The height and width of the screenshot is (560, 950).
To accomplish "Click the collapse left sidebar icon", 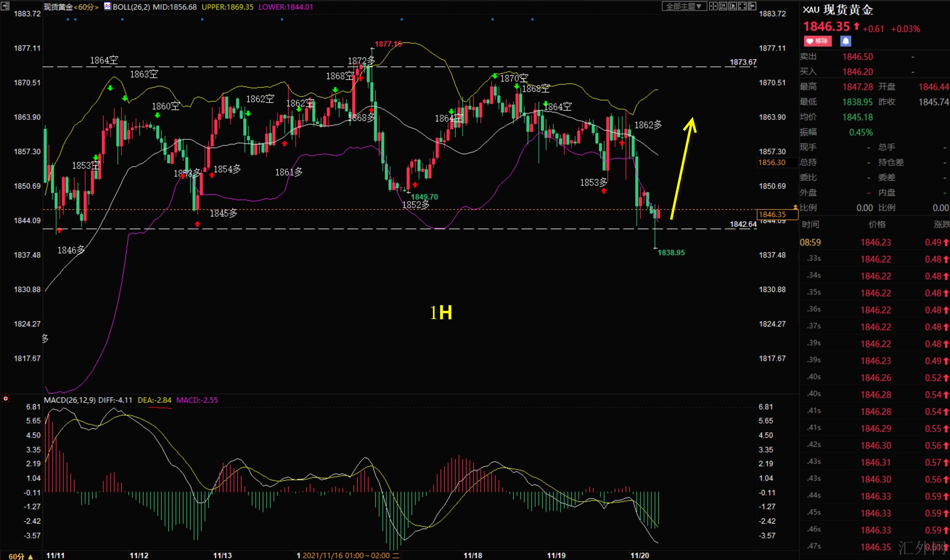I will pyautogui.click(x=5, y=6).
